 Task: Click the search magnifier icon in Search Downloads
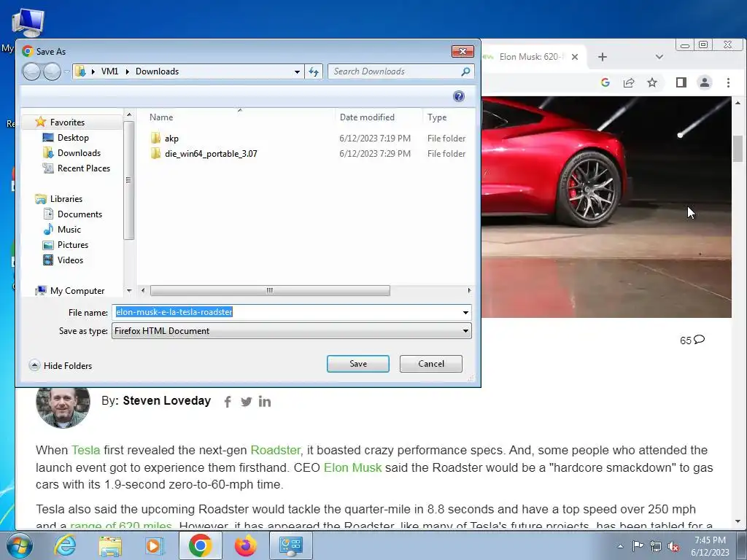(465, 71)
